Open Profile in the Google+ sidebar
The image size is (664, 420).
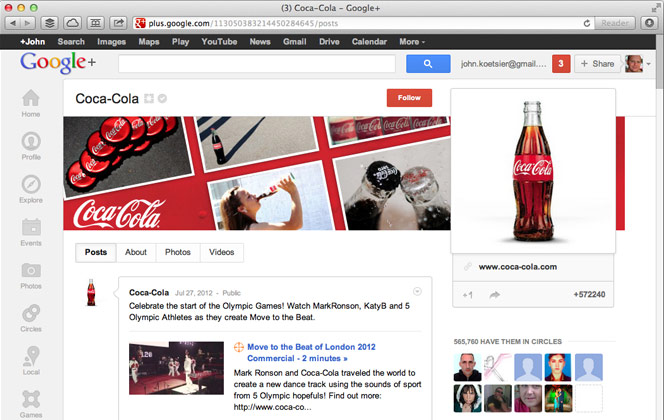coord(31,146)
